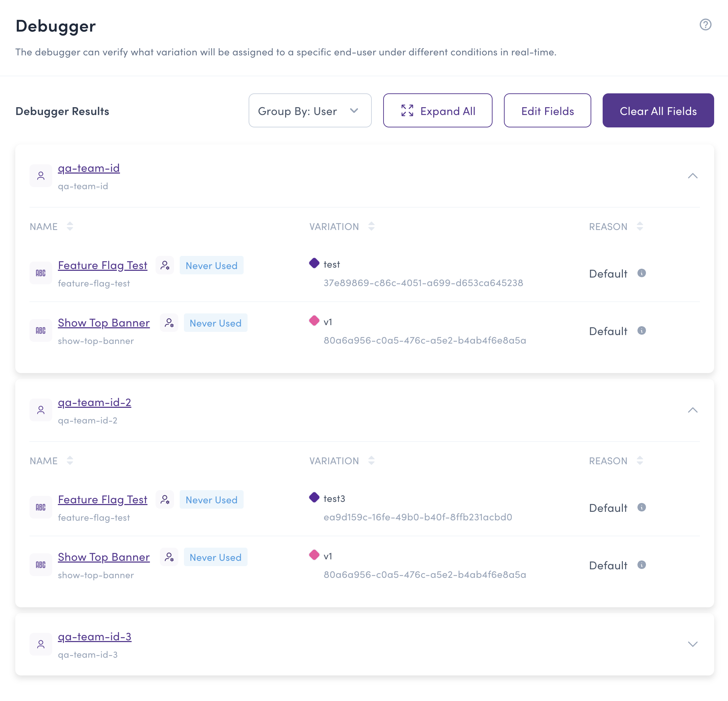
Task: Click Expand All
Action: coord(438,110)
